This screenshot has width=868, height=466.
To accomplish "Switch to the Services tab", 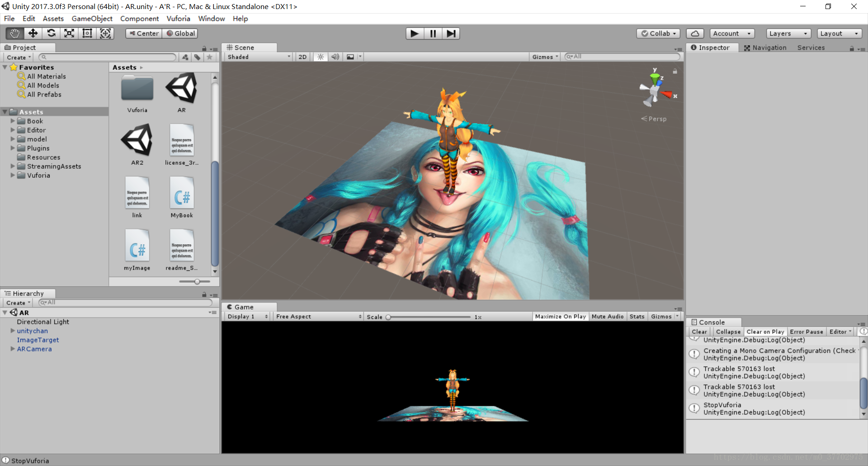I will tap(811, 48).
